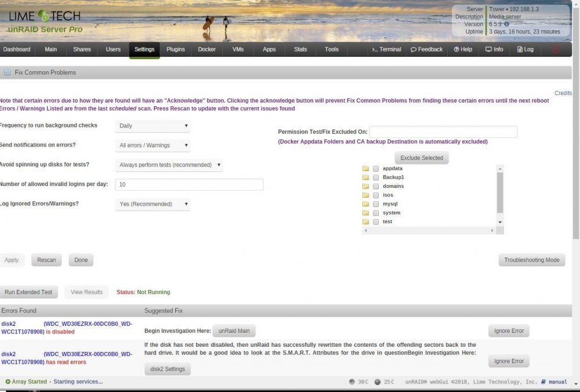Check the system share checkbox
This screenshot has width=580, height=392.
[376, 213]
